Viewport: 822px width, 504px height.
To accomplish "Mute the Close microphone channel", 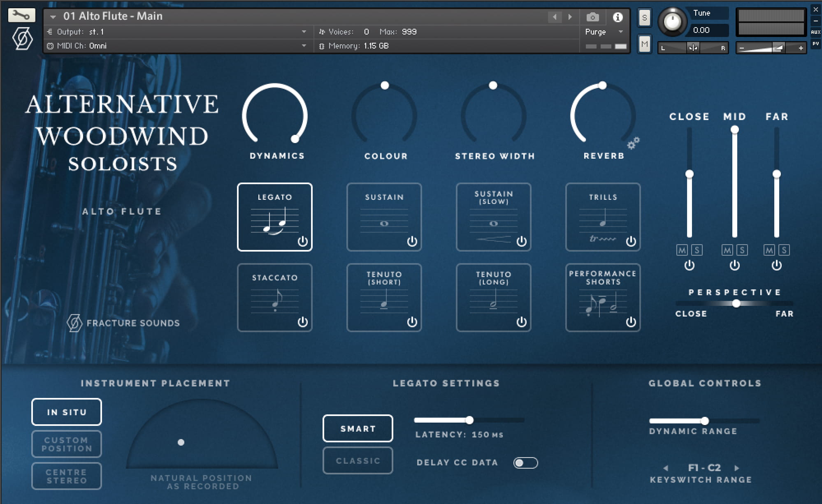I will click(x=682, y=250).
